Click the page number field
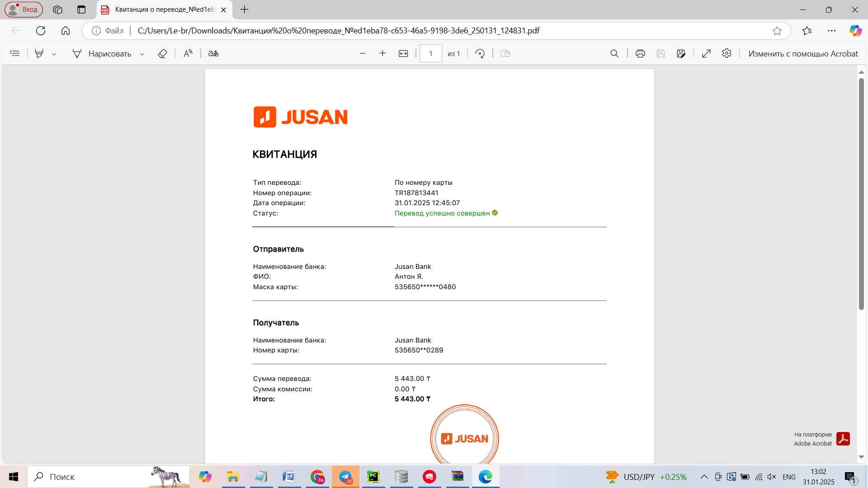Viewport: 868px width, 488px height. coord(430,53)
